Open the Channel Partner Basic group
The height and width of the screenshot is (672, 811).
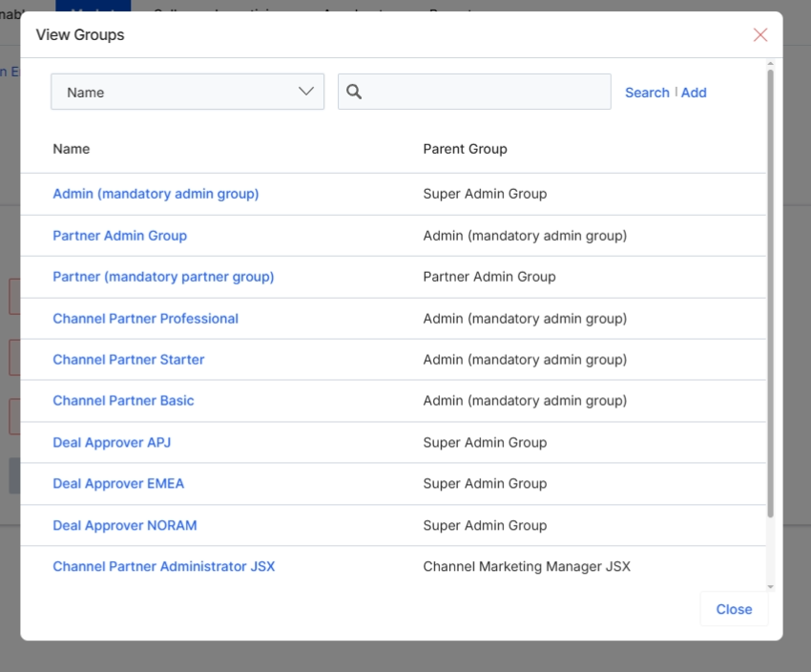pos(123,400)
